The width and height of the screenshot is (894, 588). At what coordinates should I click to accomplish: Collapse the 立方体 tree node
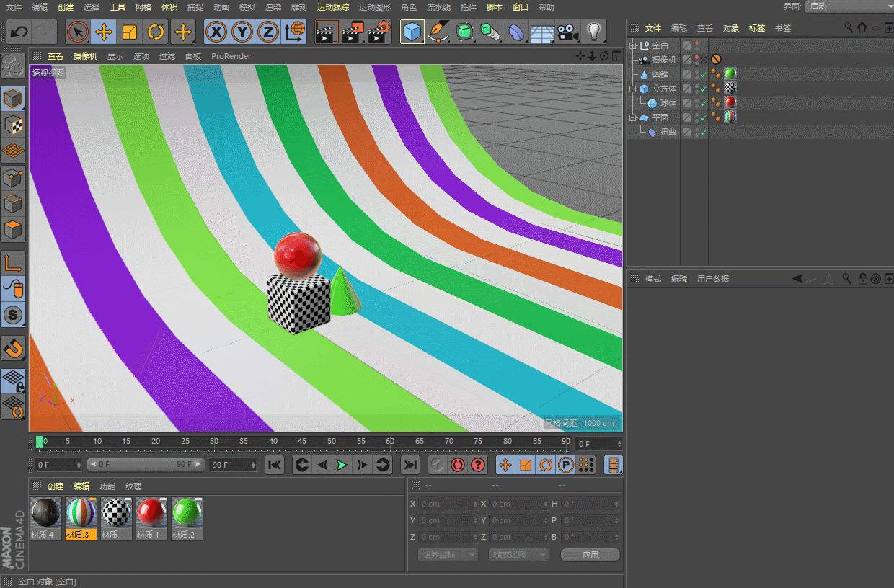coord(633,89)
